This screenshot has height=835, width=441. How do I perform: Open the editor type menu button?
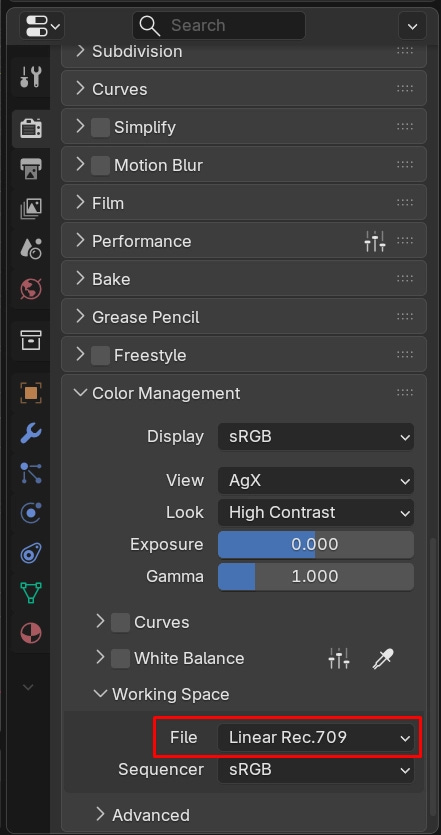42,26
